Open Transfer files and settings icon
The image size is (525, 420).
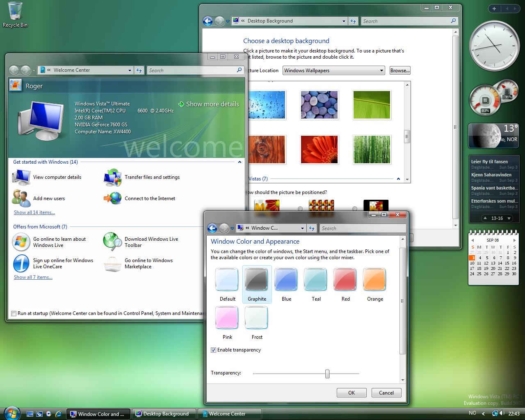click(x=112, y=177)
